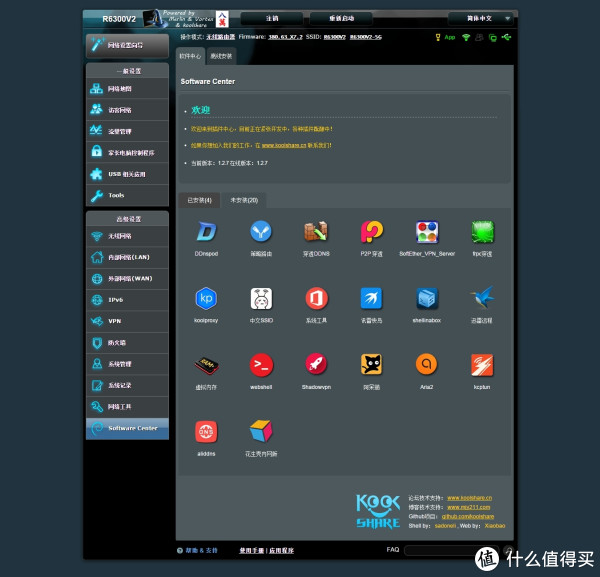
Task: Switch to the 未安装(20) tab
Action: (244, 200)
